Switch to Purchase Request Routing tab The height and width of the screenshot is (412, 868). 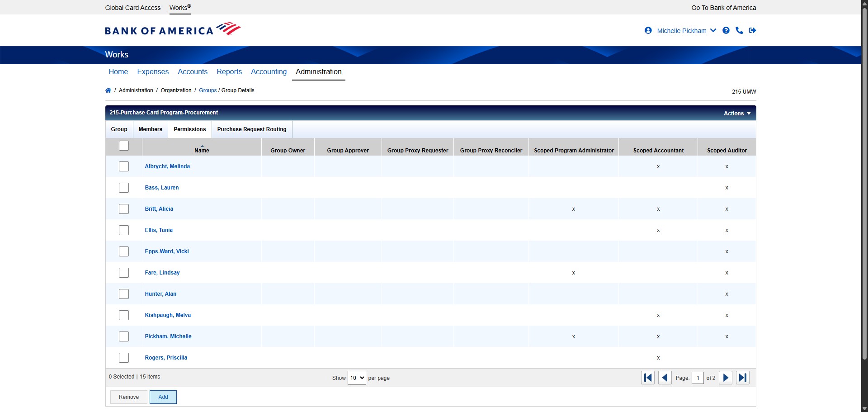click(x=252, y=129)
